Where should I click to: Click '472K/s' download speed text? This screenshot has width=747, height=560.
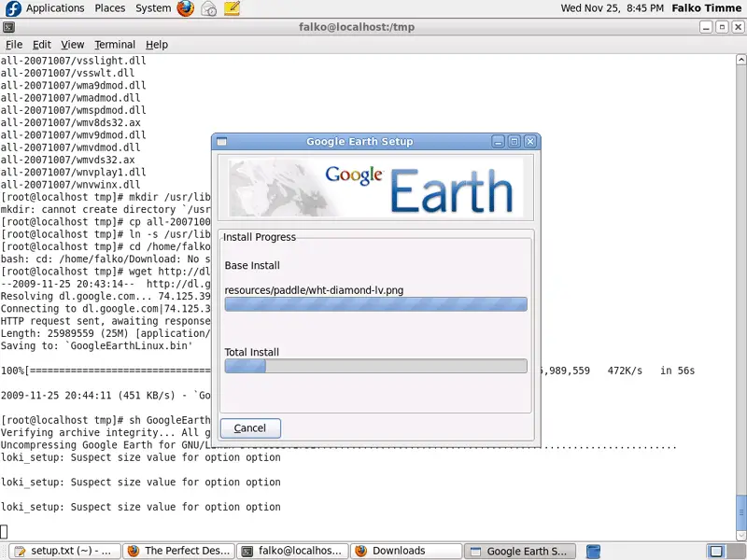tap(625, 371)
